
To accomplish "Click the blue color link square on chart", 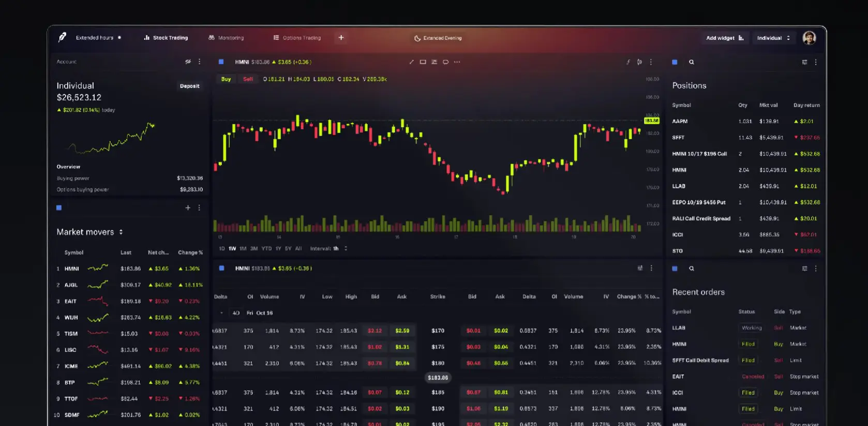I will (x=221, y=62).
